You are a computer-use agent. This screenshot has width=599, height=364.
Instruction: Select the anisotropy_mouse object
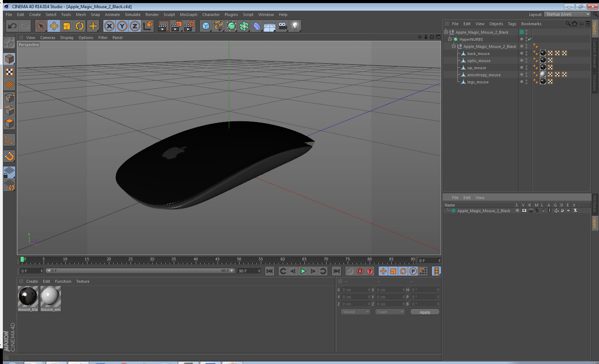(x=484, y=75)
